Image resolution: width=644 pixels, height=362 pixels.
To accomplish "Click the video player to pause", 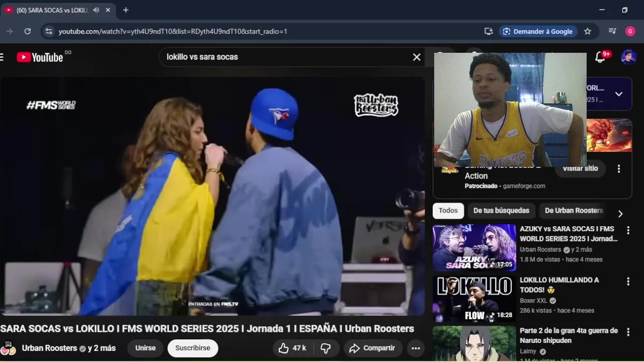I will click(212, 196).
